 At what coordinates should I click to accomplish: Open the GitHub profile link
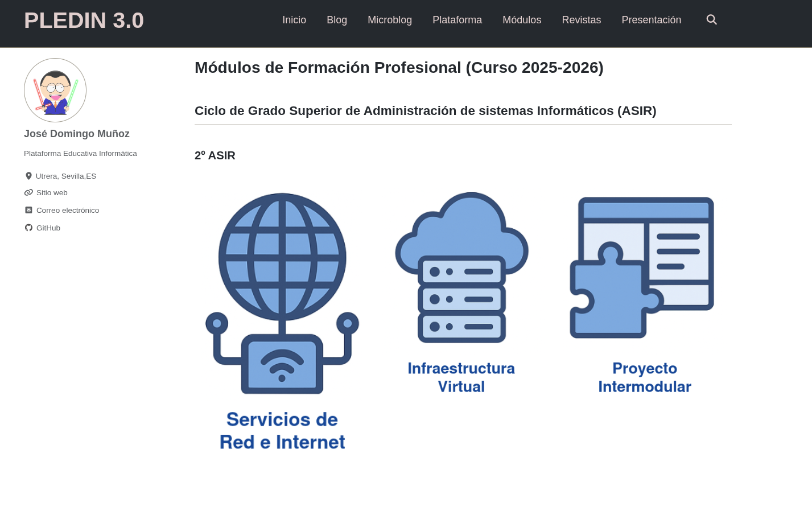(48, 228)
